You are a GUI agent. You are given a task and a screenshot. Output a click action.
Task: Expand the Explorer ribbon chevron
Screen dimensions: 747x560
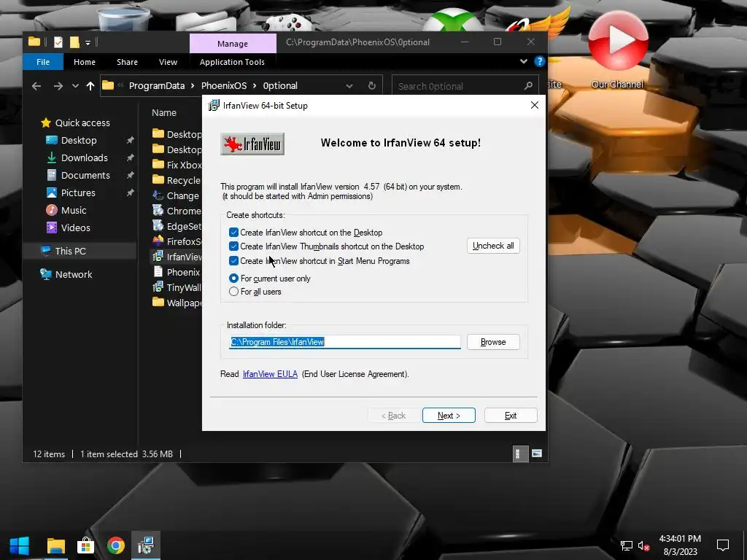[524, 61]
